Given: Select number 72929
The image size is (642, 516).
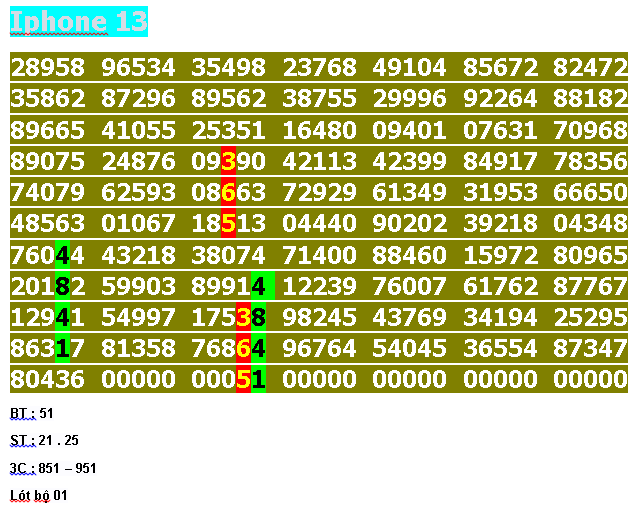Looking at the screenshot, I should [319, 192].
